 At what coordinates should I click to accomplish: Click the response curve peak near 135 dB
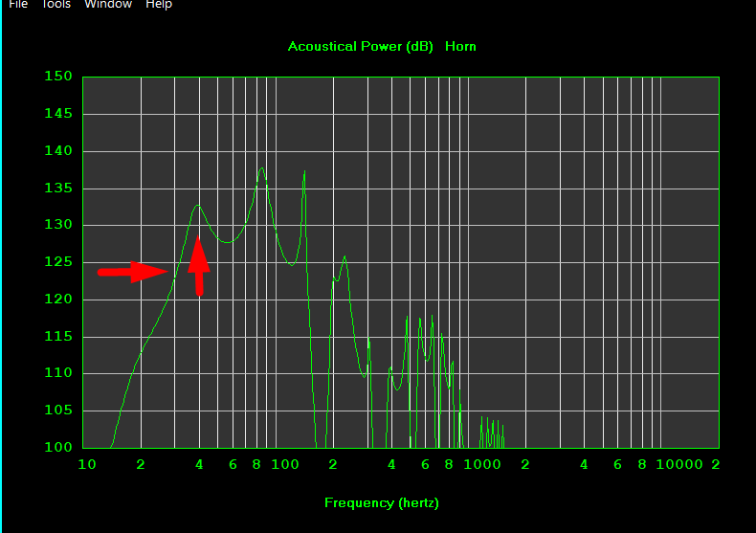262,168
